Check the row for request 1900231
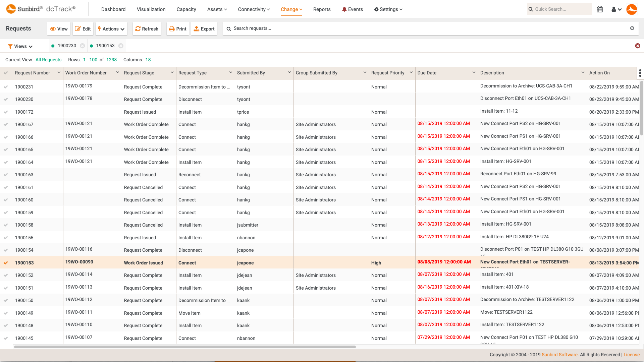The image size is (644, 362). (x=6, y=86)
